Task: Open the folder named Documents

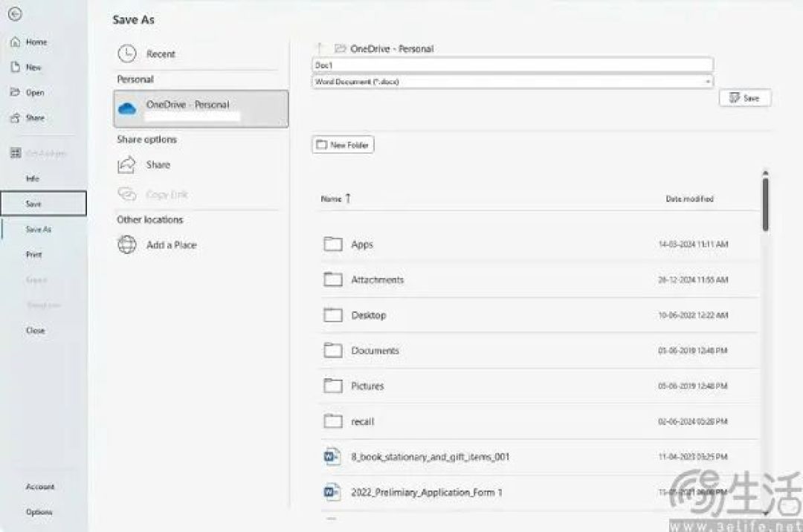Action: coord(375,351)
